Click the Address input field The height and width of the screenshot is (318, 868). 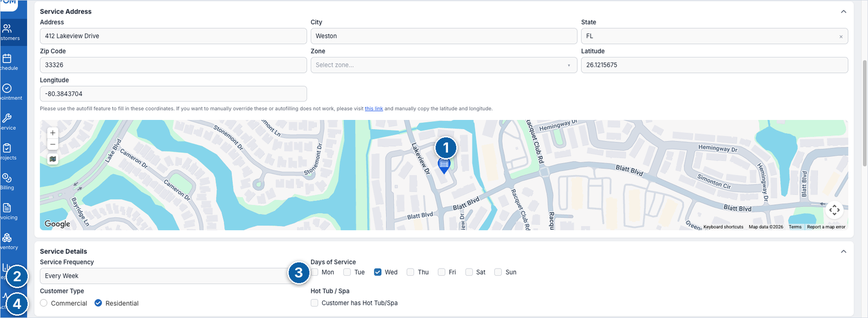pos(173,36)
